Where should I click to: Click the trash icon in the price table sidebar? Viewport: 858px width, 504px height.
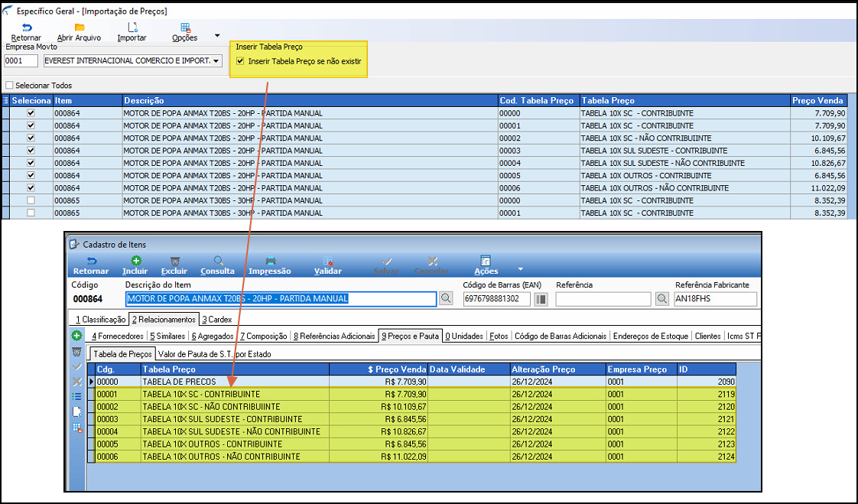click(76, 352)
